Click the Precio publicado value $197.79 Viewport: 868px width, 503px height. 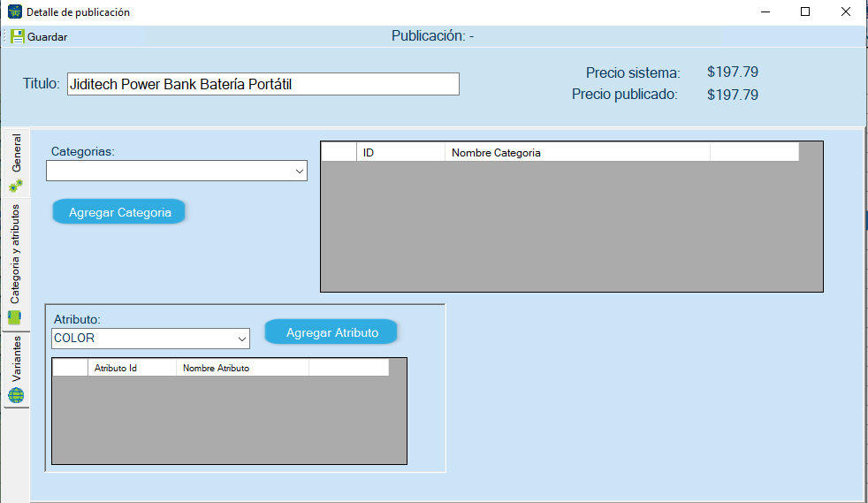pos(733,95)
